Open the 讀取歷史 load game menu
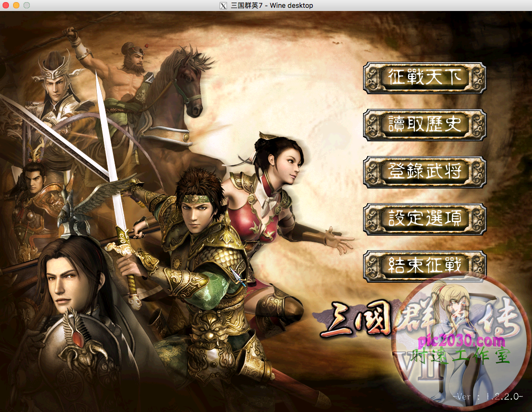 [424, 125]
